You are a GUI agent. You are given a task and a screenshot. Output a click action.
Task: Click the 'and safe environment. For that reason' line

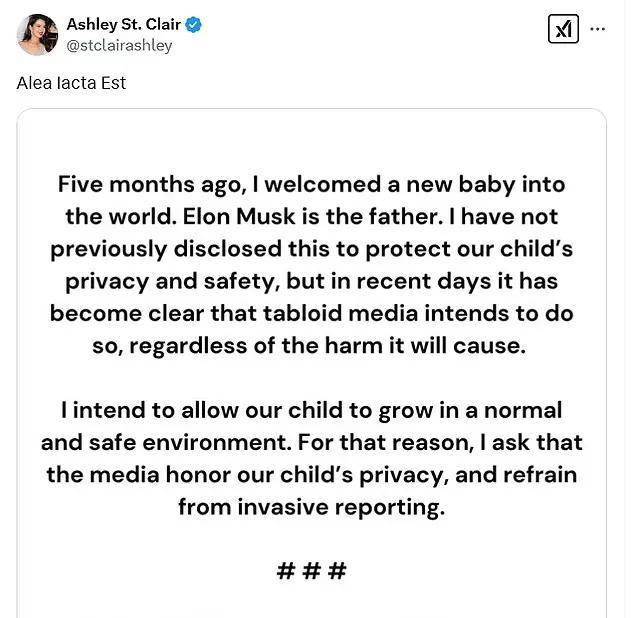pyautogui.click(x=311, y=442)
